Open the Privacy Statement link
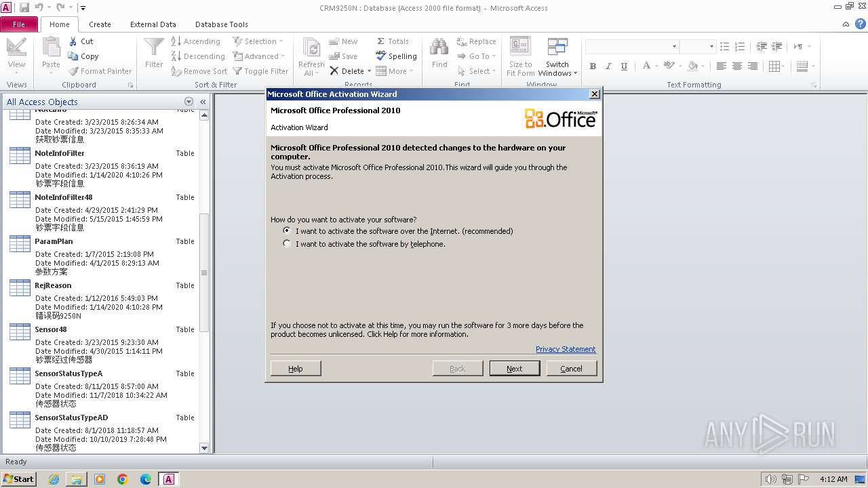The image size is (868, 488). coord(566,349)
